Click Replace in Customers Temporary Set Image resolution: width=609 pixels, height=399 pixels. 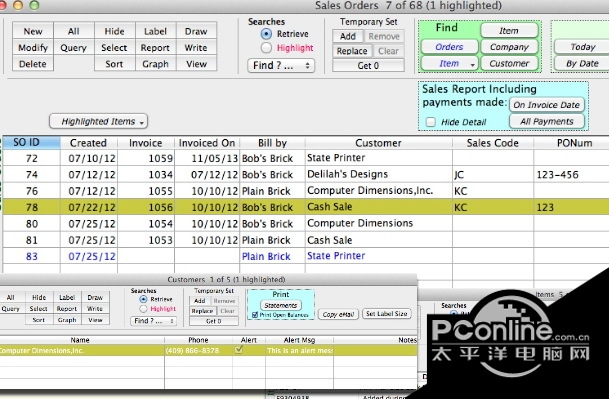pos(202,311)
